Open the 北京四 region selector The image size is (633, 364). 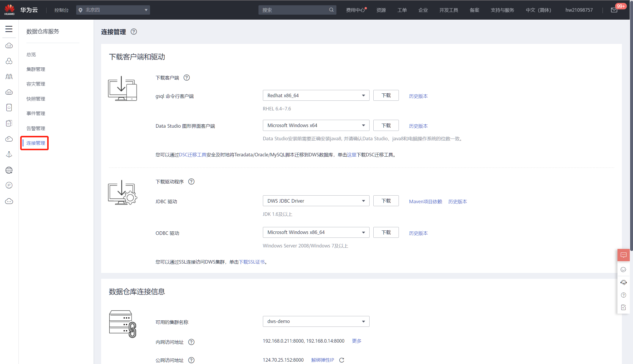tap(113, 10)
